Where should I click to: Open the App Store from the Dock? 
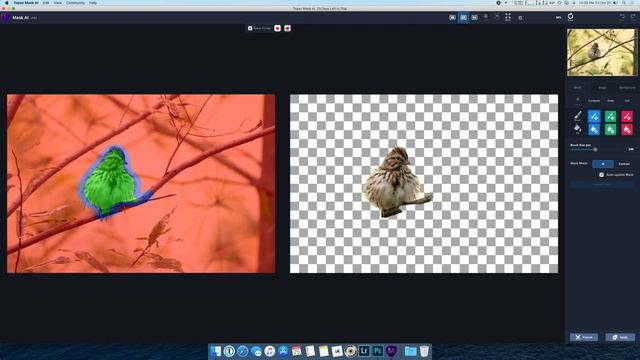[x=283, y=351]
